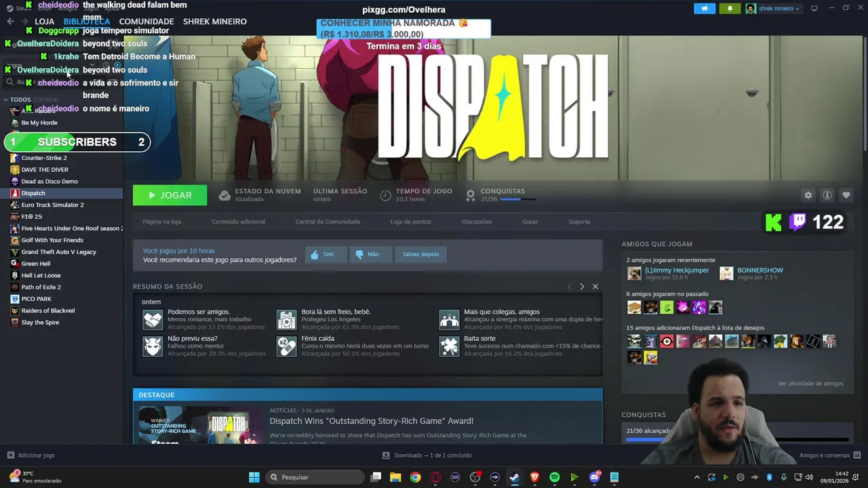This screenshot has height=488, width=868.
Task: Select Dead as Disco Demo
Action: tap(50, 182)
